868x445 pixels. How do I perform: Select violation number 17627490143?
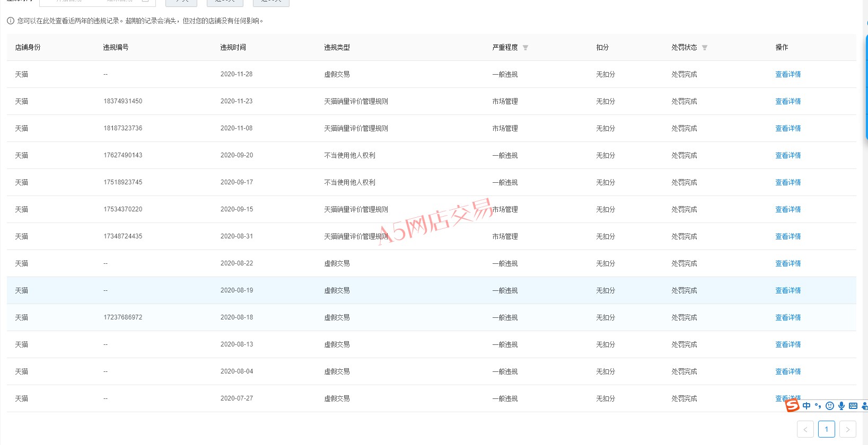[x=123, y=155]
